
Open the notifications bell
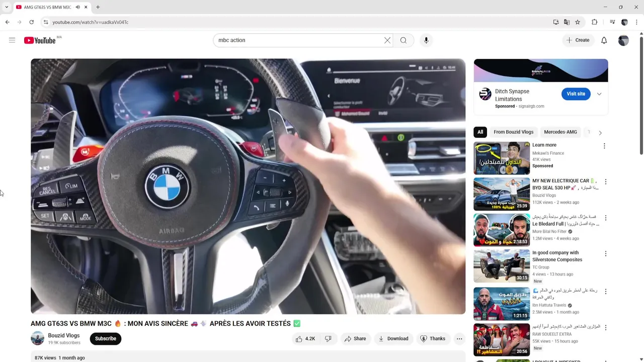point(604,40)
